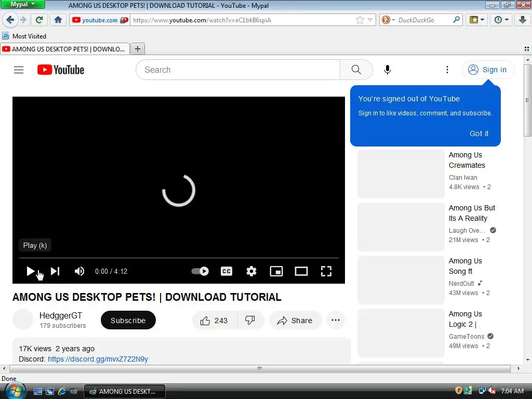Click the browser Back arrow button
Image resolution: width=532 pixels, height=399 pixels.
(x=10, y=20)
